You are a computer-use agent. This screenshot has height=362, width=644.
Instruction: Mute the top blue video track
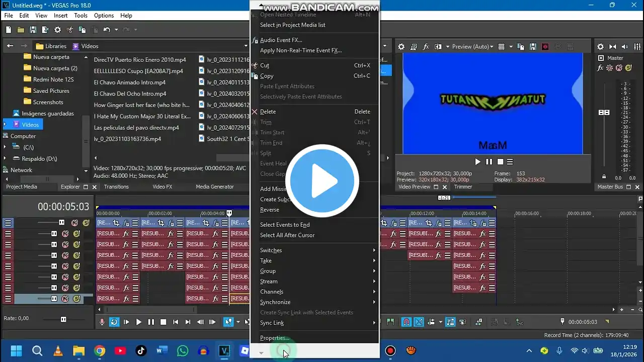pos(74,223)
